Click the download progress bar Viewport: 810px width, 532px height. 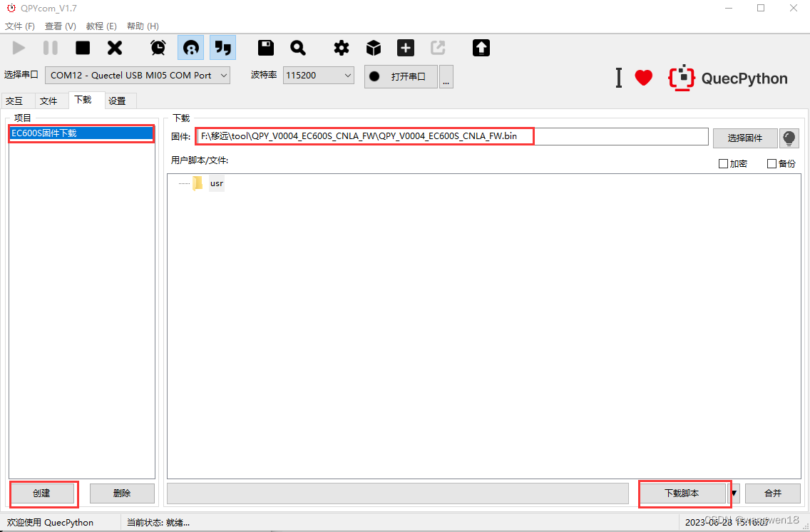click(398, 493)
